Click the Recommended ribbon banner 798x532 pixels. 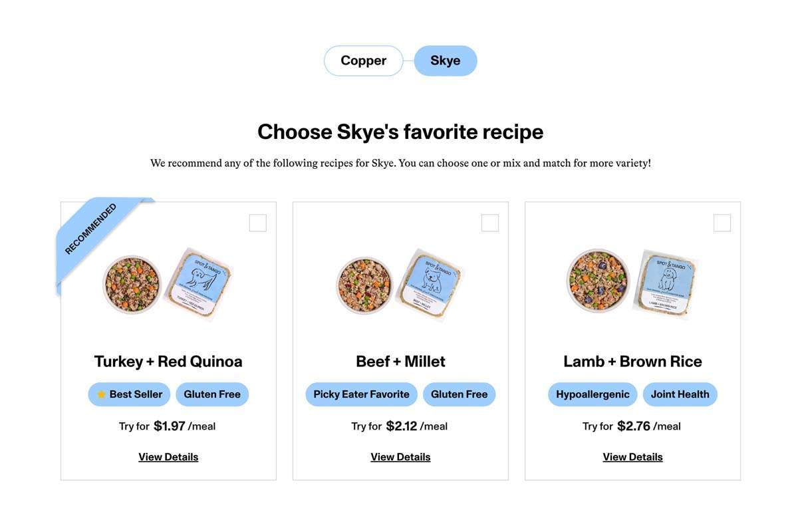92,228
